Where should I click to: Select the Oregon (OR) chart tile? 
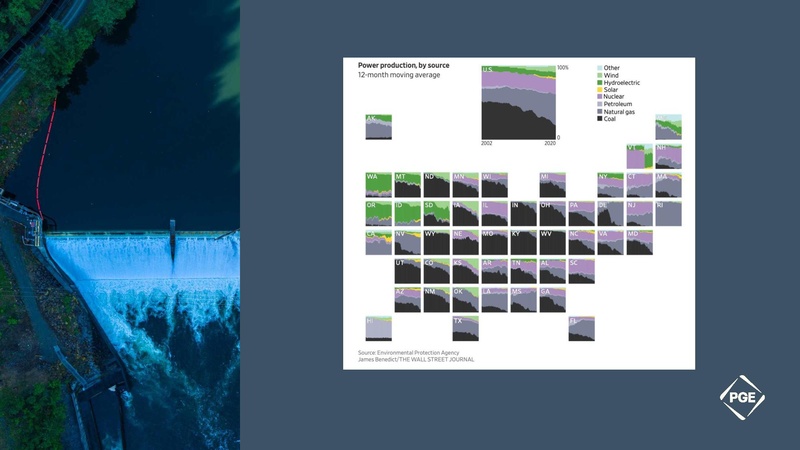[x=378, y=214]
